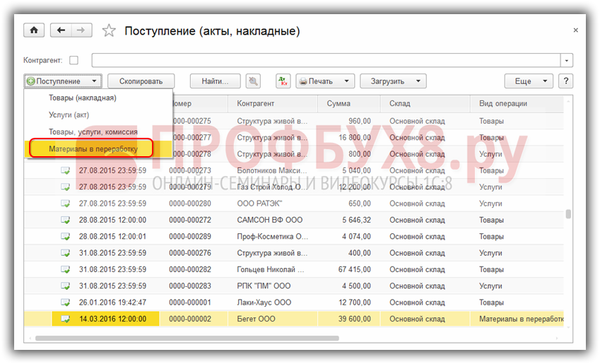The width and height of the screenshot is (600, 364).
Task: Choose Товары (накладная) from menu
Action: [82, 98]
